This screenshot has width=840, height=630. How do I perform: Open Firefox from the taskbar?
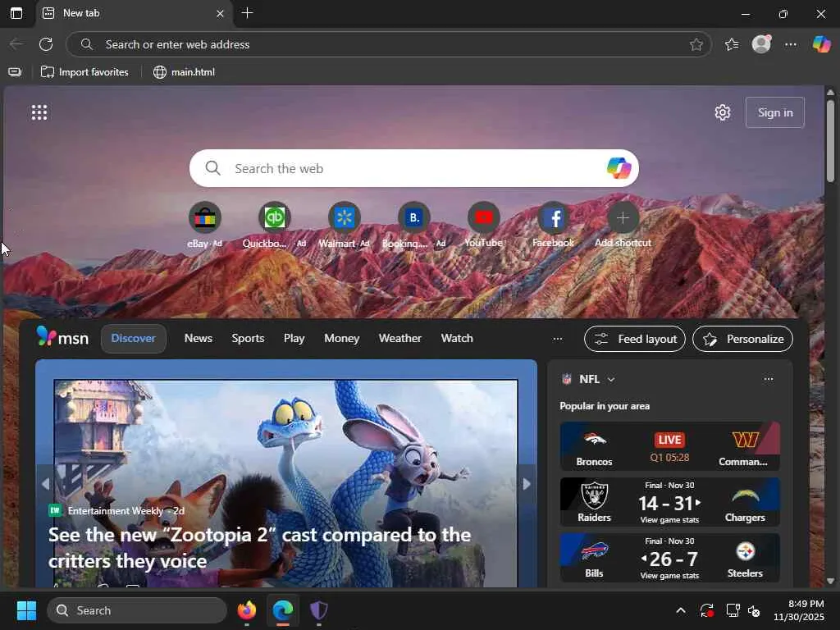(246, 610)
